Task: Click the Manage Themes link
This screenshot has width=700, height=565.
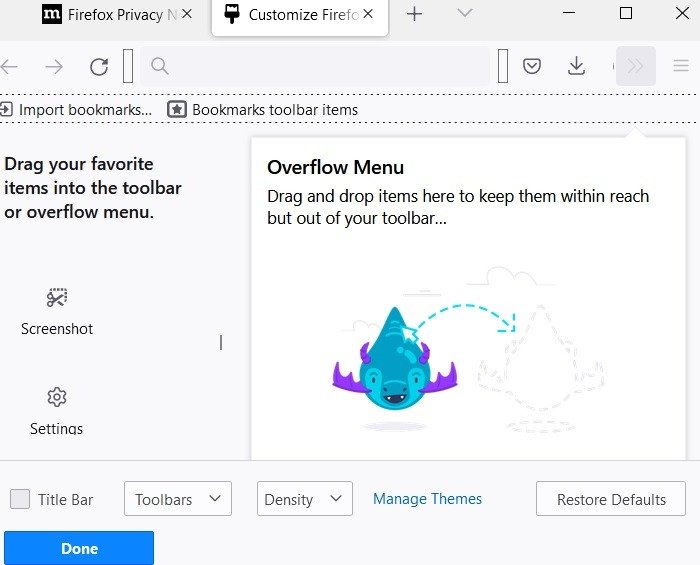Action: [x=427, y=499]
